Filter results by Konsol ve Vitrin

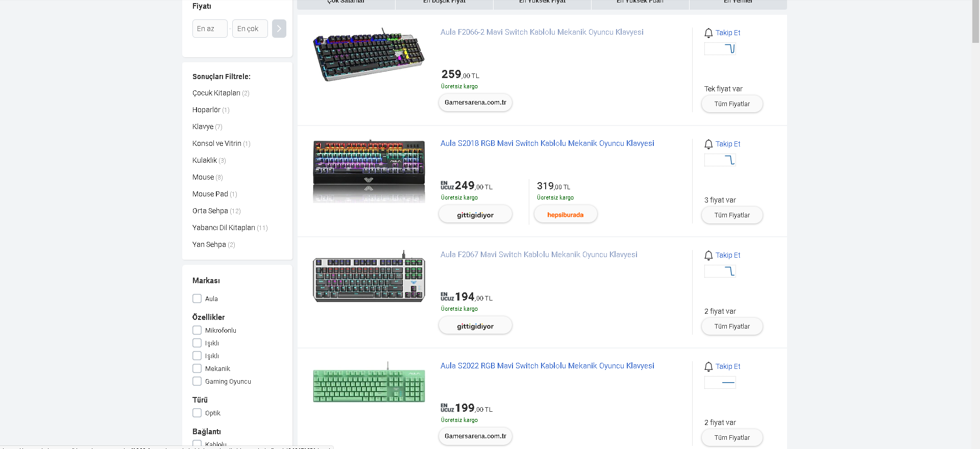tap(221, 143)
